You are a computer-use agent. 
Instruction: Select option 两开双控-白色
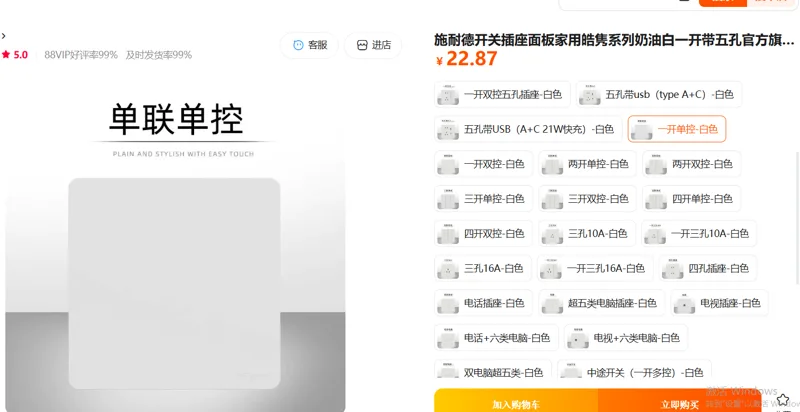click(x=691, y=164)
